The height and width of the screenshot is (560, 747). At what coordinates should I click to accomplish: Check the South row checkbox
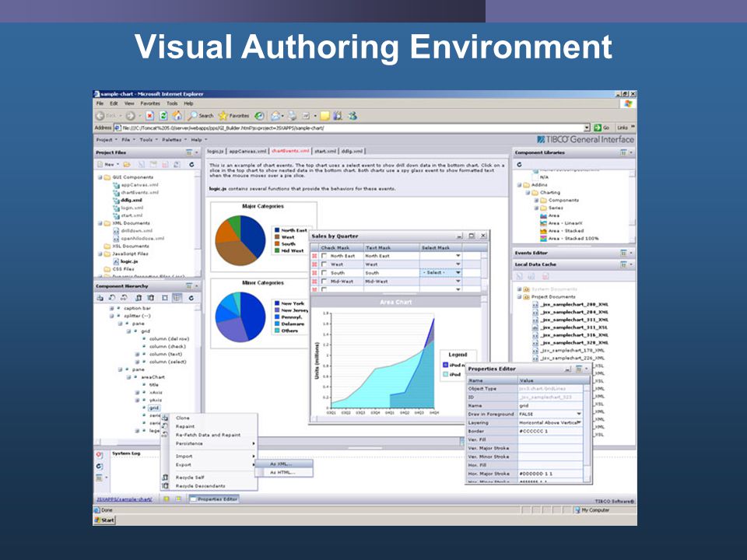tap(324, 273)
